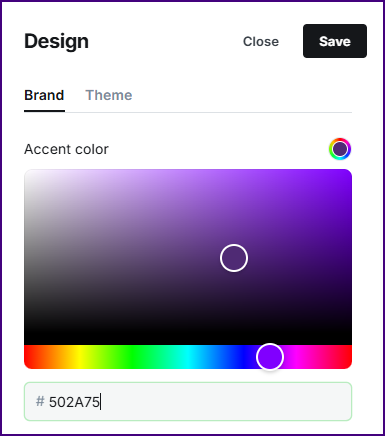Pick yellow on the hue strip
The image size is (385, 436).
click(x=79, y=357)
